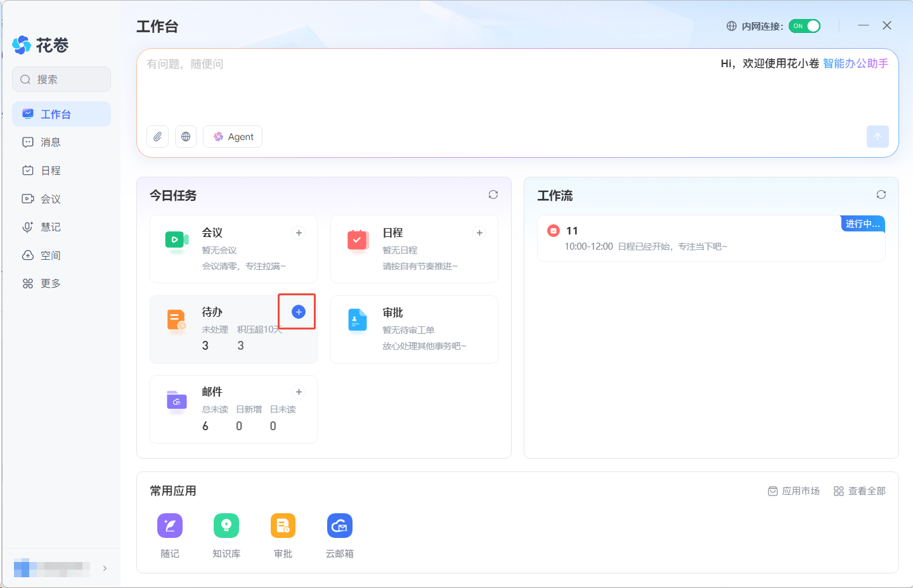Click the 内网连接 globe icon
Viewport: 913px width, 588px height.
732,26
